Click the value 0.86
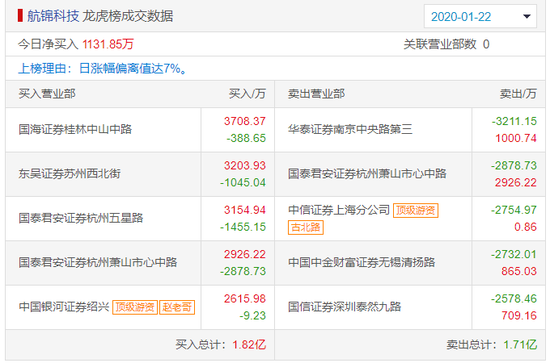This screenshot has height=363, width=550. coord(525,227)
